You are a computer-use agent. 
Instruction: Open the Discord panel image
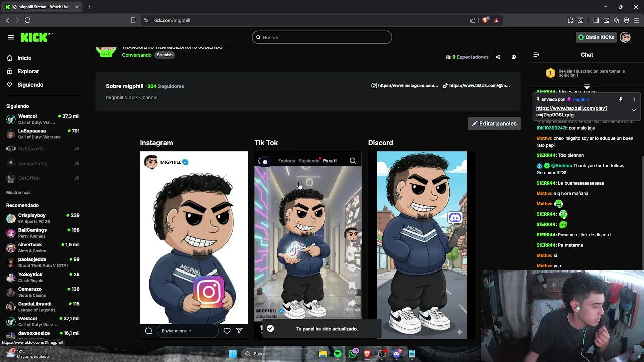coord(422,245)
